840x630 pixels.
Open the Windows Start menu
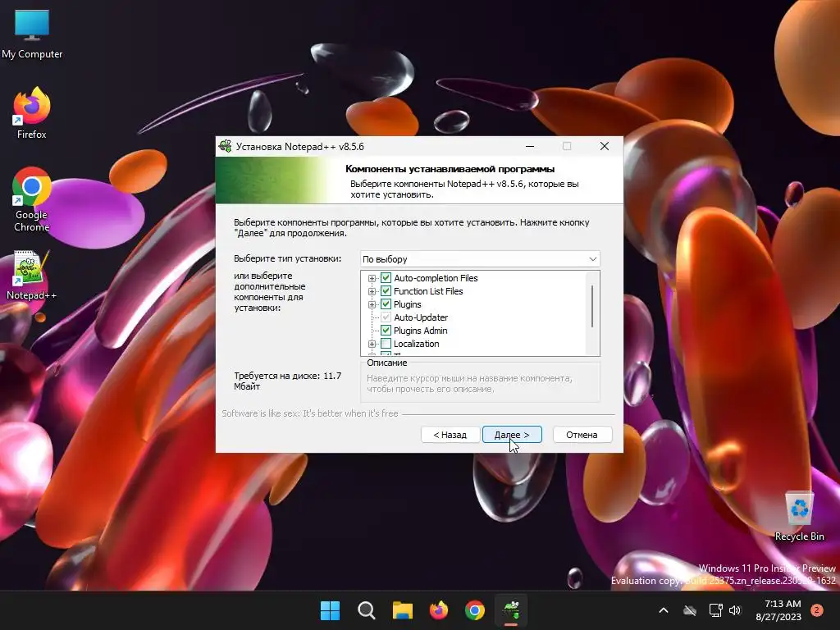(330, 610)
